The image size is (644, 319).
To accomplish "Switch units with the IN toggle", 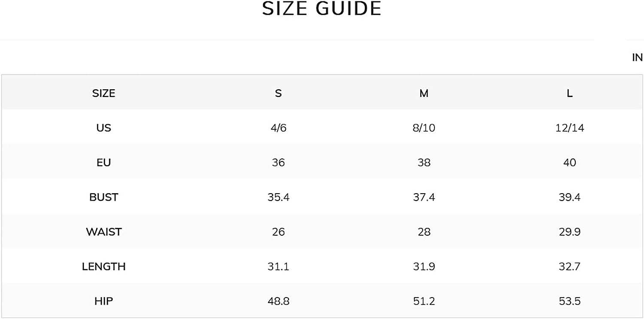I will pos(637,58).
